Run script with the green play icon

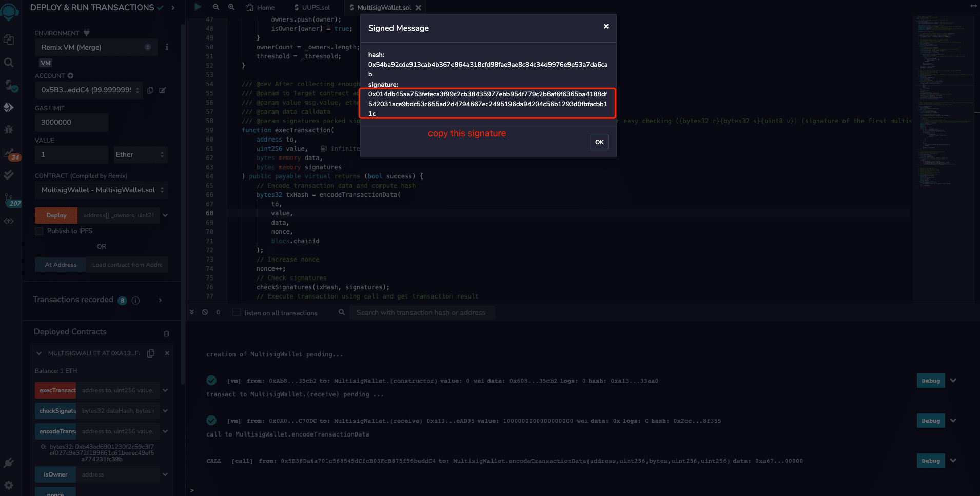coord(198,7)
